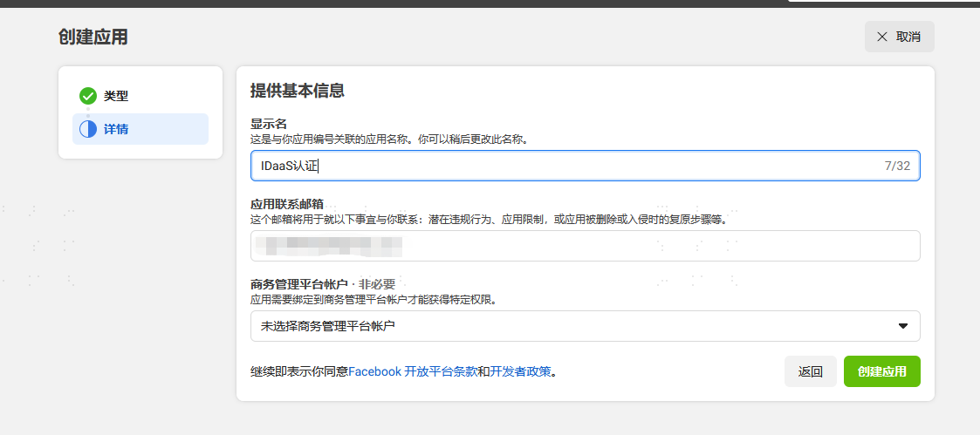Viewport: 980px width, 435px height.
Task: Focus the 显示名 field containing IDaaS认证
Action: coord(585,166)
